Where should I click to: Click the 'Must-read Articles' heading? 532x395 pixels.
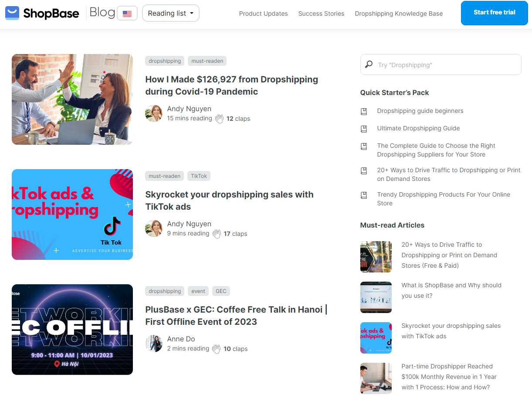pos(393,225)
